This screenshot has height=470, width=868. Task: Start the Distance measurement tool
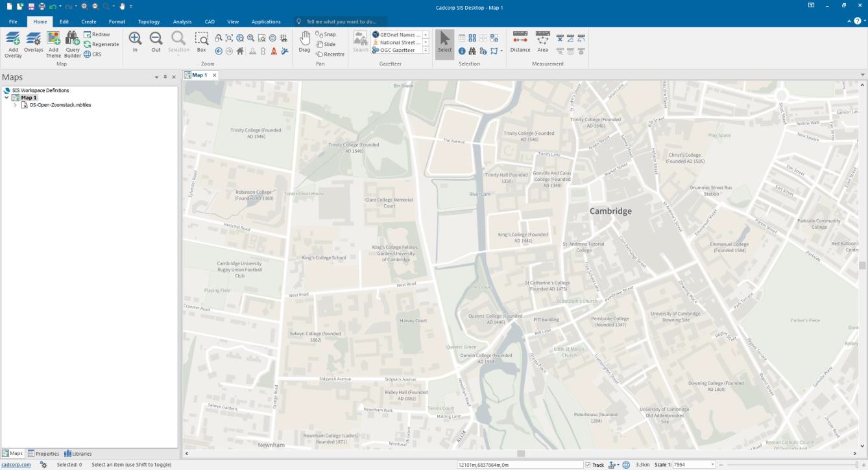click(x=520, y=42)
